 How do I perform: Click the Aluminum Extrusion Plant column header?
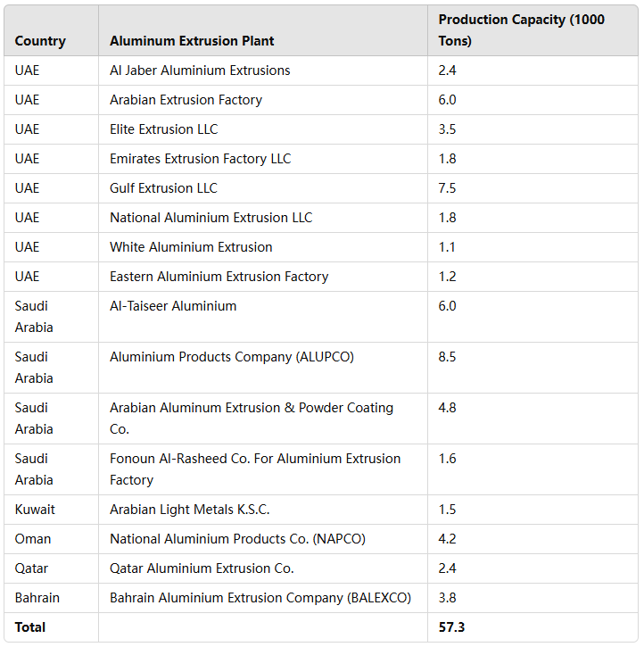coord(192,41)
